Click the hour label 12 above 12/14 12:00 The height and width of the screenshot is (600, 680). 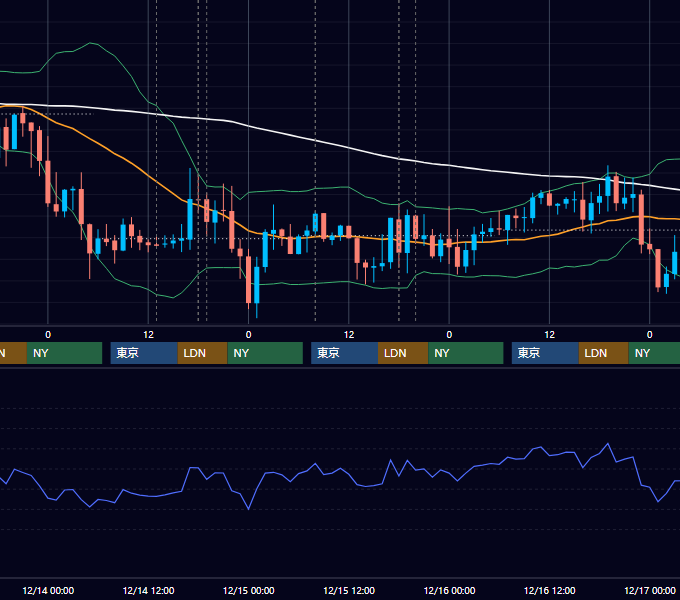[148, 335]
